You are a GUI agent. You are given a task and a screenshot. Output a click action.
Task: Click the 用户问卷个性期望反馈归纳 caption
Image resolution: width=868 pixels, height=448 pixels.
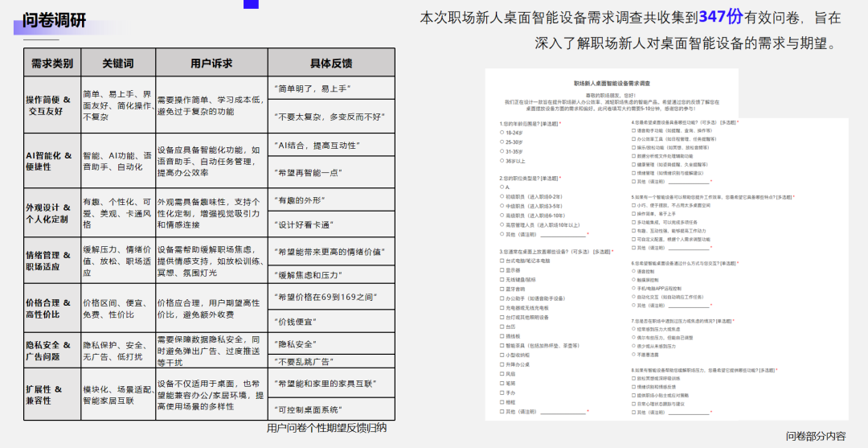pos(326,428)
